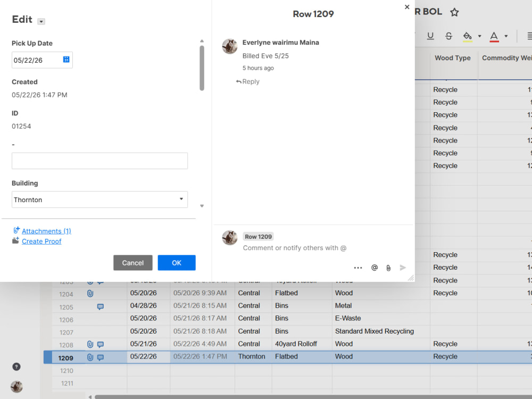Click the Pick Up Date input field
The width and height of the screenshot is (532, 399).
tap(42, 60)
